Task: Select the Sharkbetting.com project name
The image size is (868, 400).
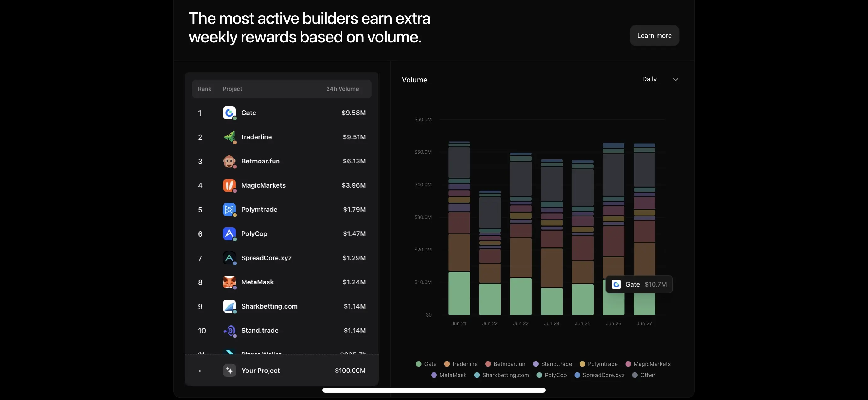Action: (x=269, y=306)
